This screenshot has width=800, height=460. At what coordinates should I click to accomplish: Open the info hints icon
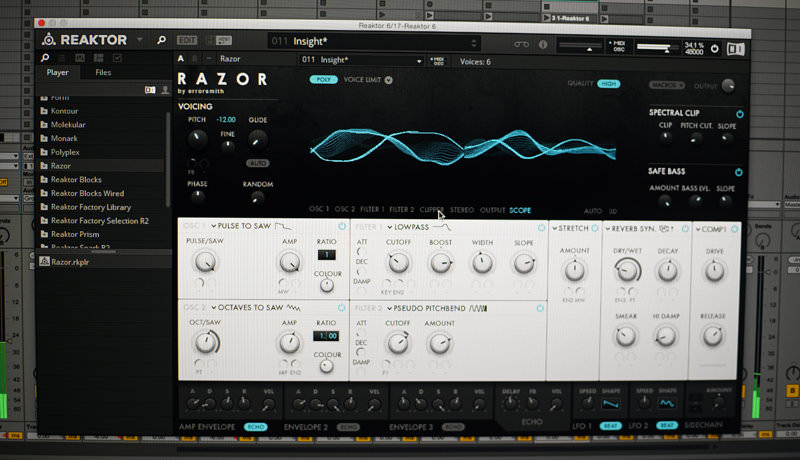point(543,44)
